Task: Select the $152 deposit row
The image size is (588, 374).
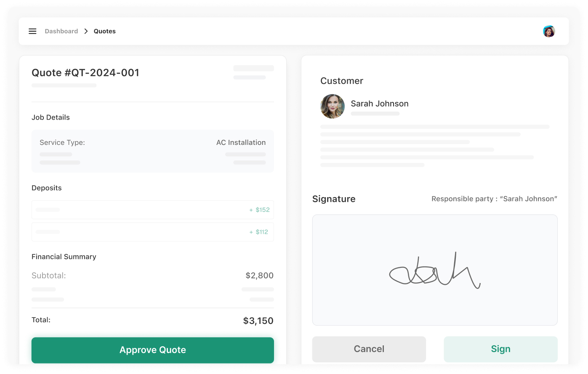Action: [x=152, y=210]
